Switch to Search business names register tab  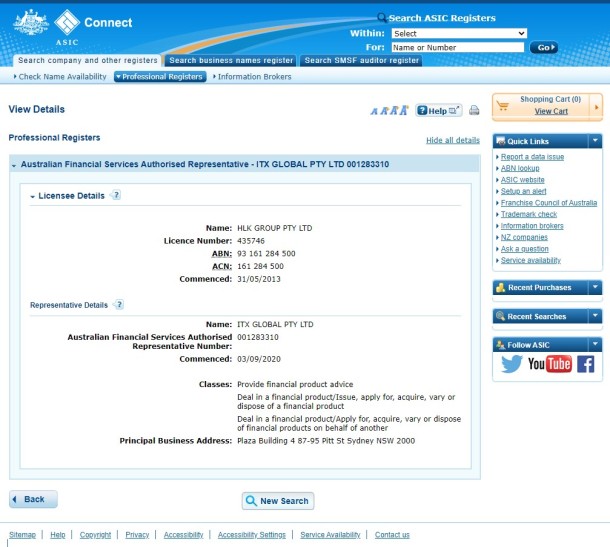(x=230, y=60)
